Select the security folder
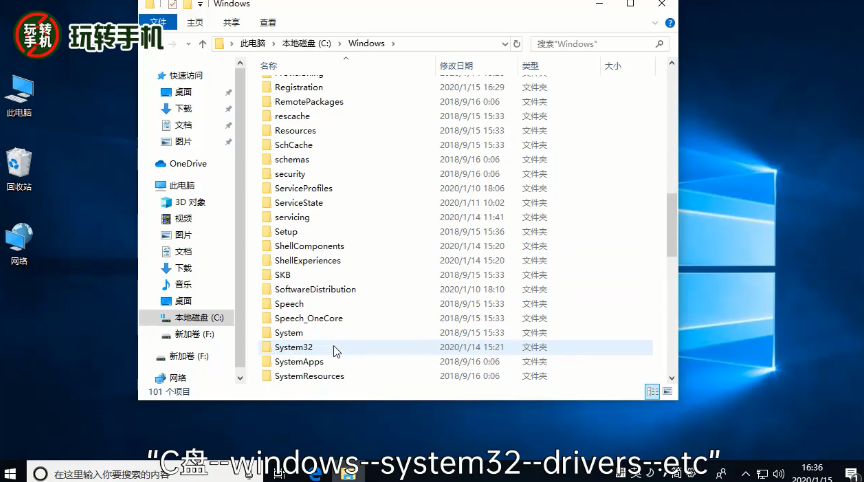The width and height of the screenshot is (864, 482). pos(289,174)
